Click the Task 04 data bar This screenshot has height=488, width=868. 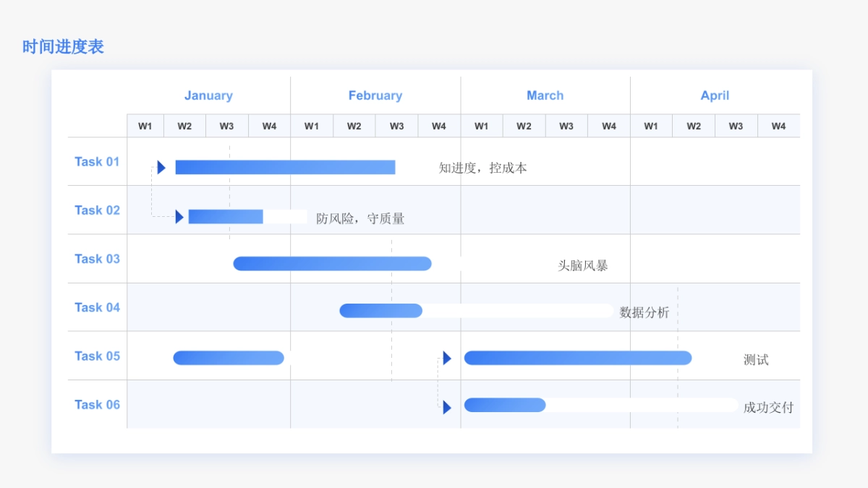tap(381, 311)
